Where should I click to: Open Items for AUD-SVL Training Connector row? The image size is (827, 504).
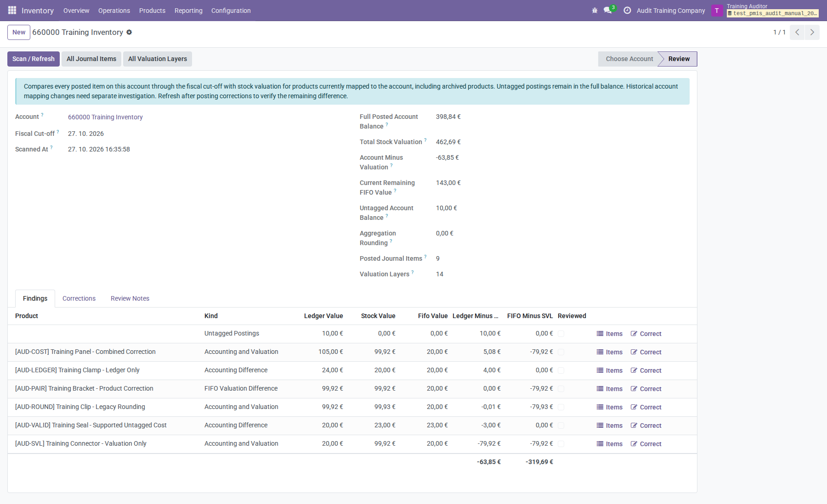609,444
